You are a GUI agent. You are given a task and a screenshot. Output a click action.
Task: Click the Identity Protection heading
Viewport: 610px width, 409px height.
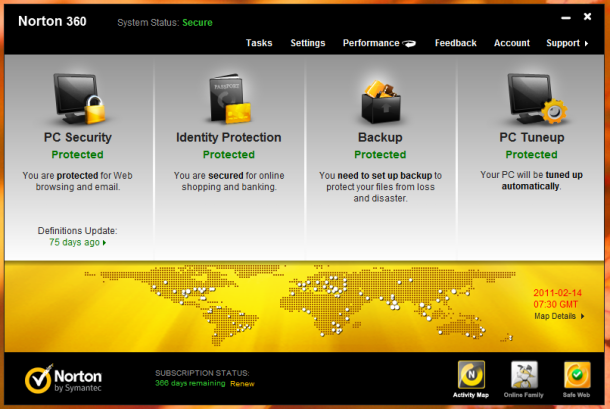pyautogui.click(x=228, y=137)
